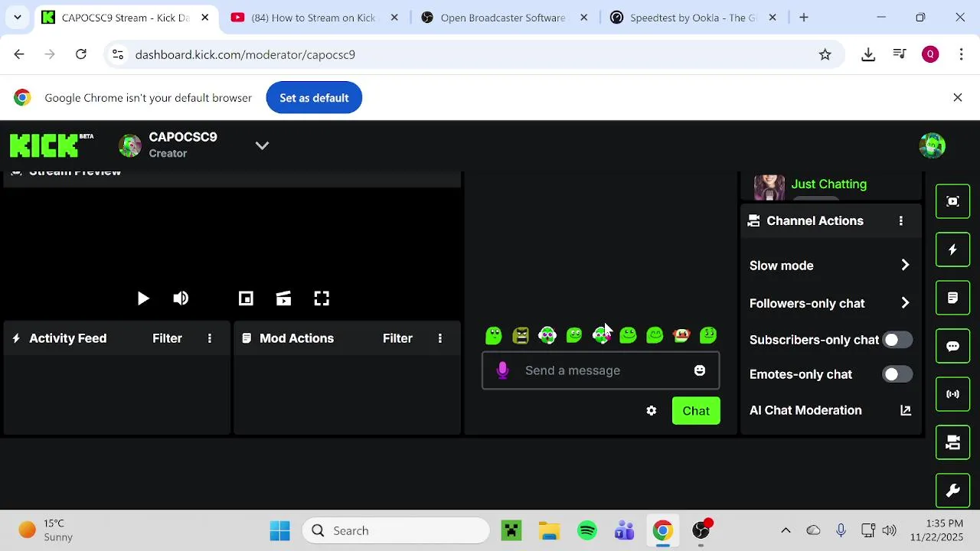
Task: Toggle the Activity Feed lightning sidebar icon
Action: tap(952, 249)
